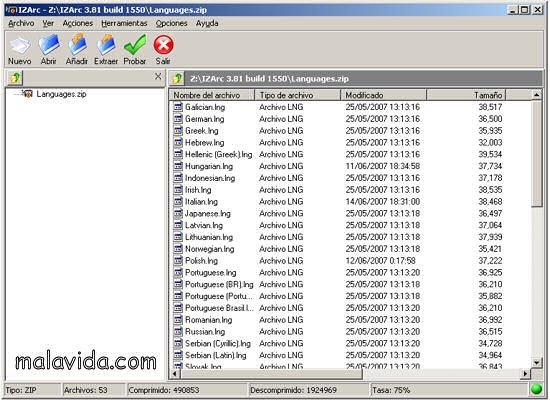The image size is (550, 400).
Task: Click the file icon of Lithuanian.lng
Action: [x=178, y=237]
